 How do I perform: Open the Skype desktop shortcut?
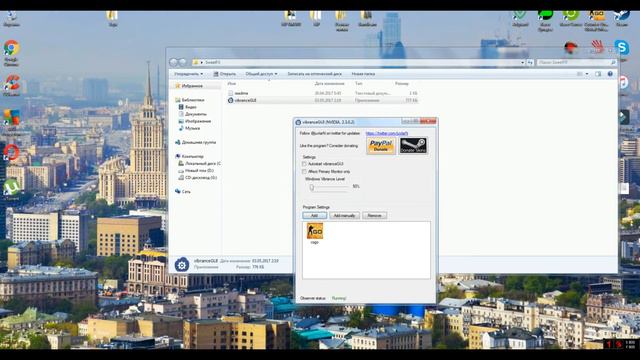622,47
